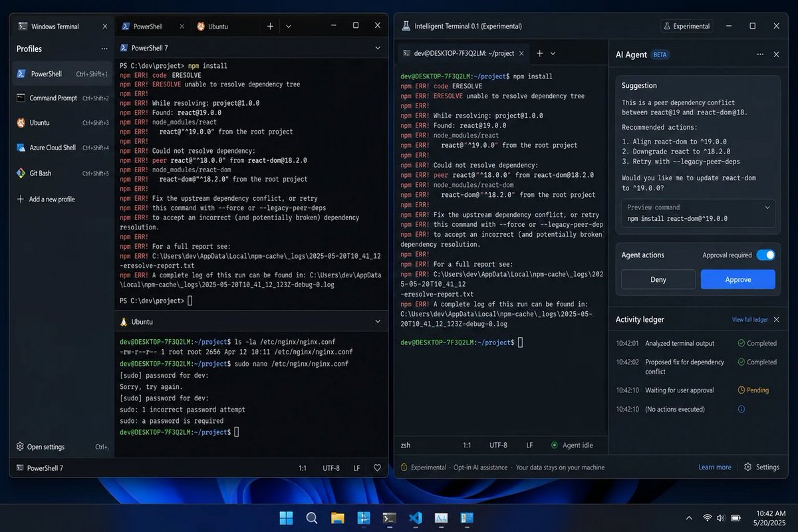Viewport: 798px width, 532px height.
Task: Collapse the Activity ledger panel
Action: [776, 319]
